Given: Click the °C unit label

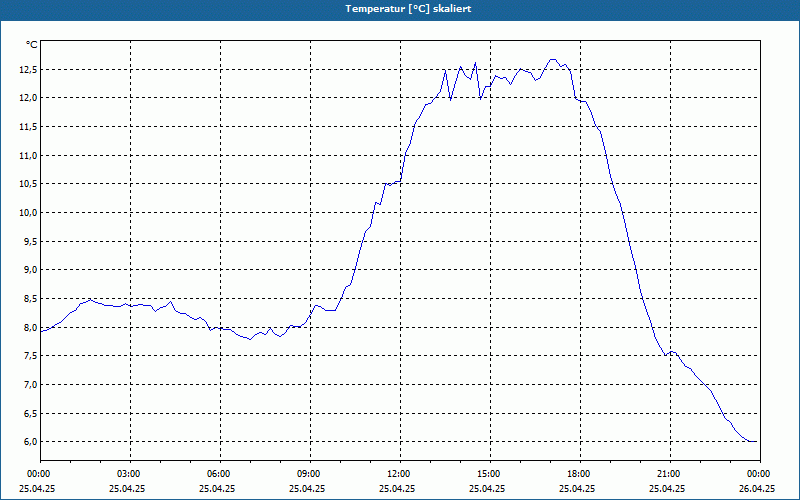Looking at the screenshot, I should click(32, 45).
